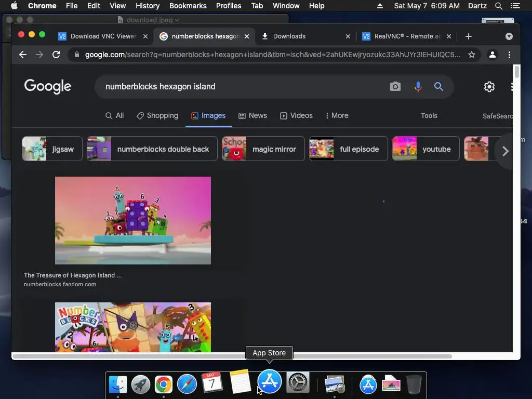
Task: Click the numberblocks double back chip
Action: tap(152, 149)
